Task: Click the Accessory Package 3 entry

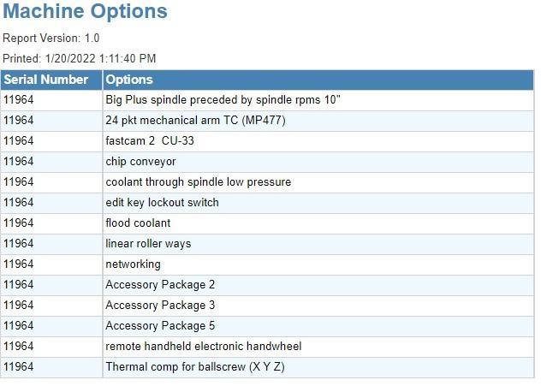Action: (160, 305)
